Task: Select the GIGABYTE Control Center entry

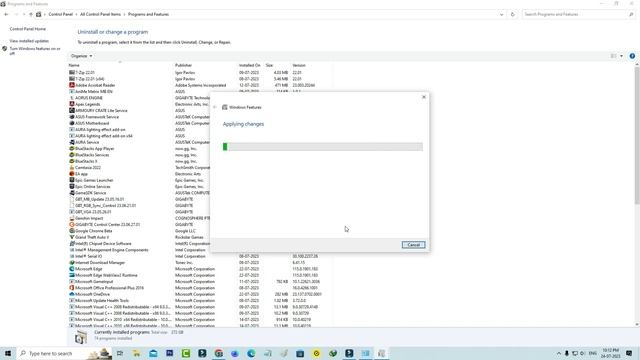Action: (x=107, y=224)
